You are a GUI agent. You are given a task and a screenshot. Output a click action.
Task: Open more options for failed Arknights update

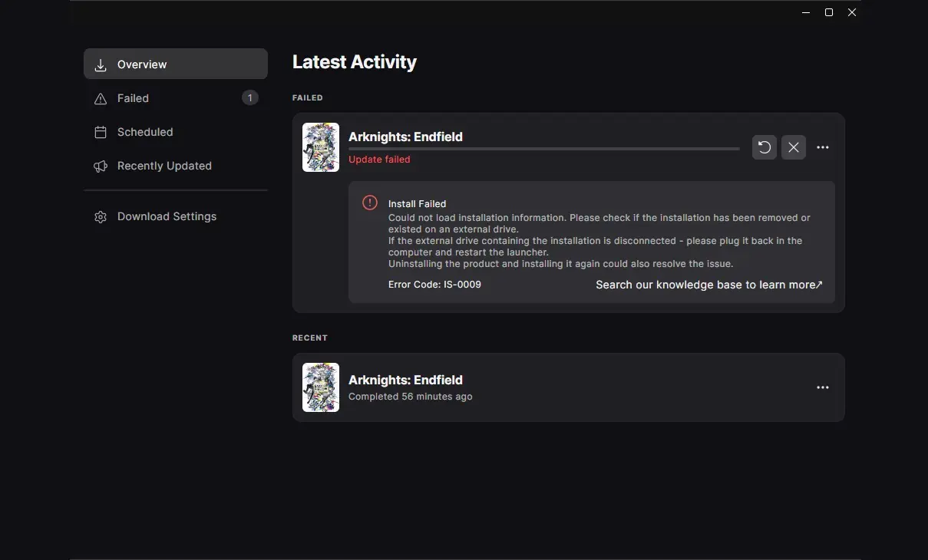(823, 147)
